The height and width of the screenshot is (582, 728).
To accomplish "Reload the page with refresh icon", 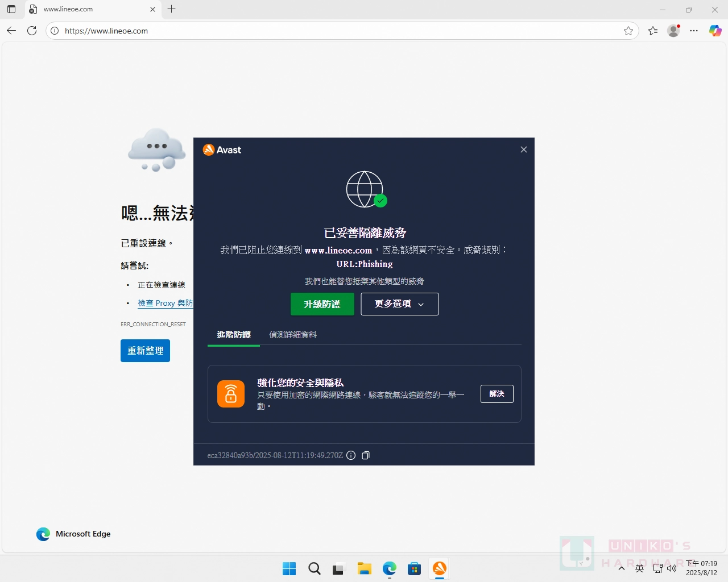I will tap(32, 31).
